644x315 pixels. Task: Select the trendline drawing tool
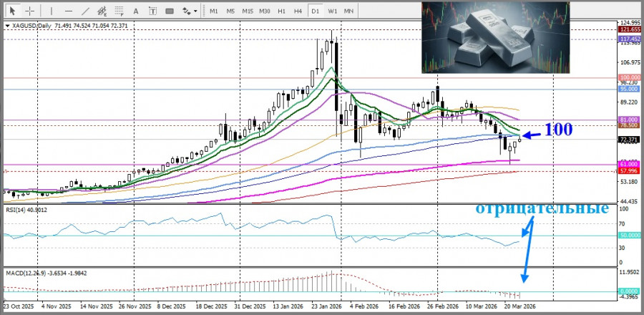tap(86, 11)
